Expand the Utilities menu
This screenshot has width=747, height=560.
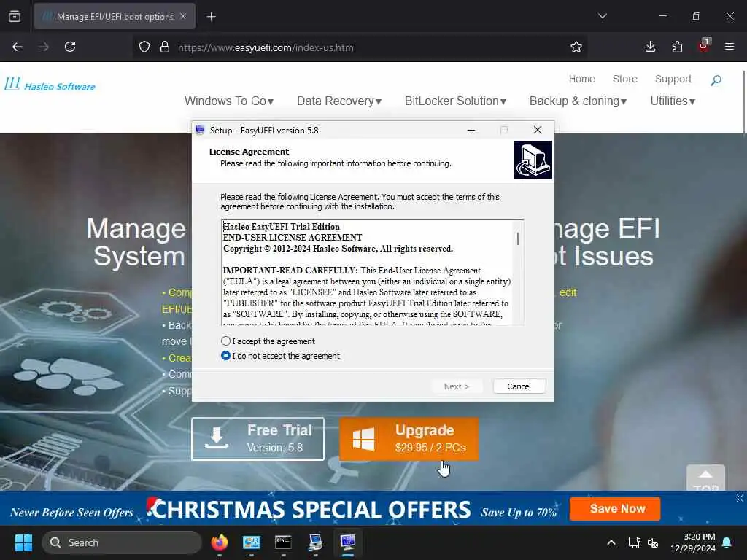(673, 101)
